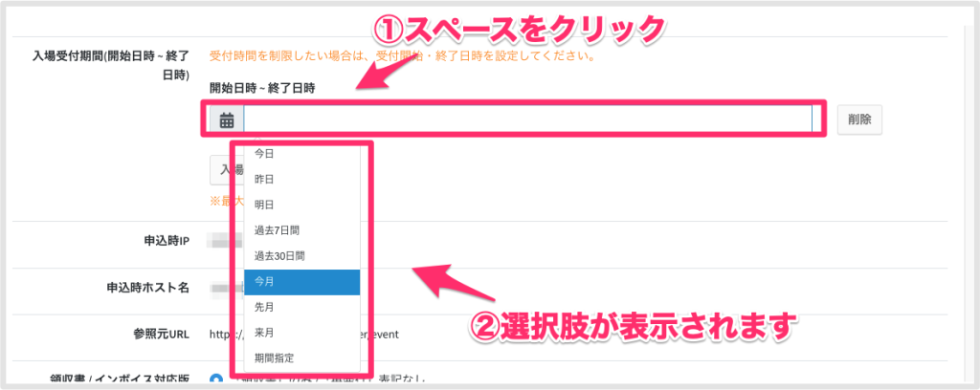Click the orange 受付時間を制限したい場合は hint text
This screenshot has height=390, width=980.
tap(401, 56)
